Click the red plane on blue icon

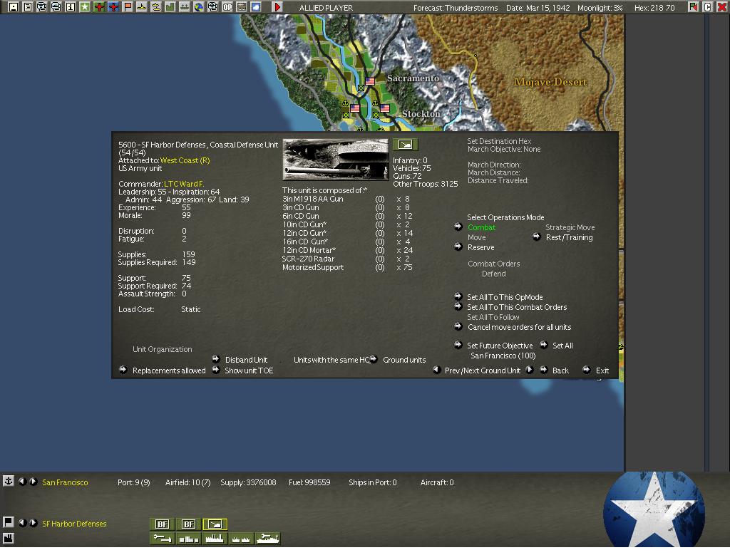(x=113, y=7)
